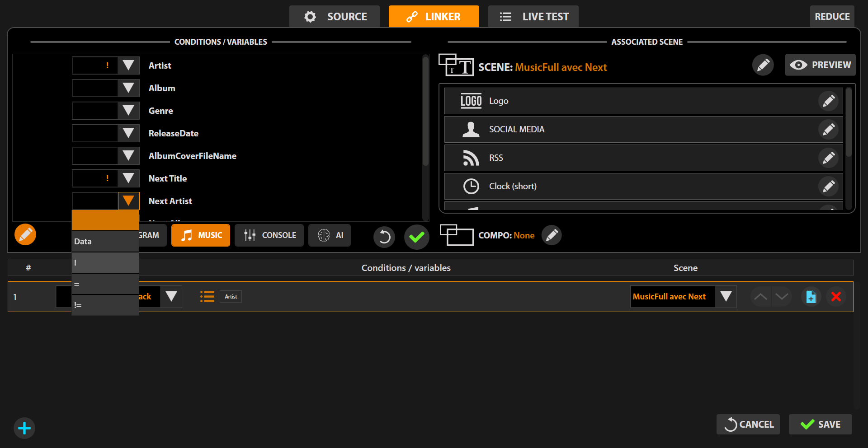Click the blue duplicate document icon
The width and height of the screenshot is (868, 448).
click(811, 297)
